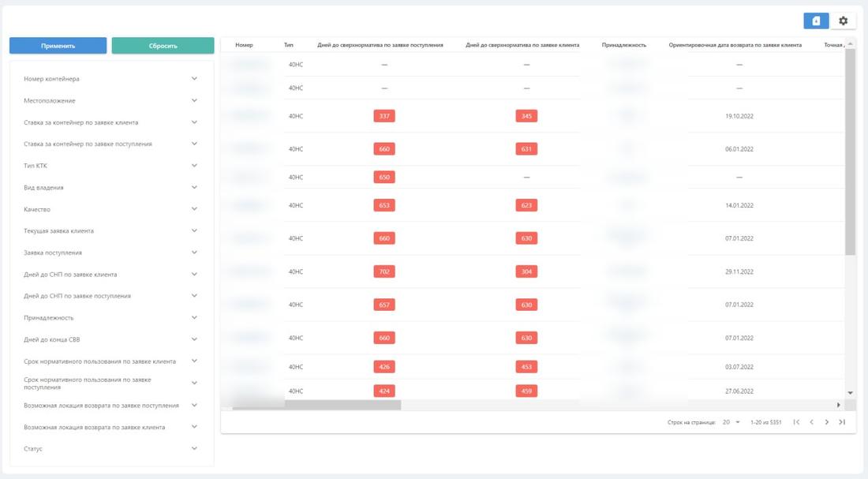Jump to the first page of results
Screen dimensions: 868x479
coord(796,422)
